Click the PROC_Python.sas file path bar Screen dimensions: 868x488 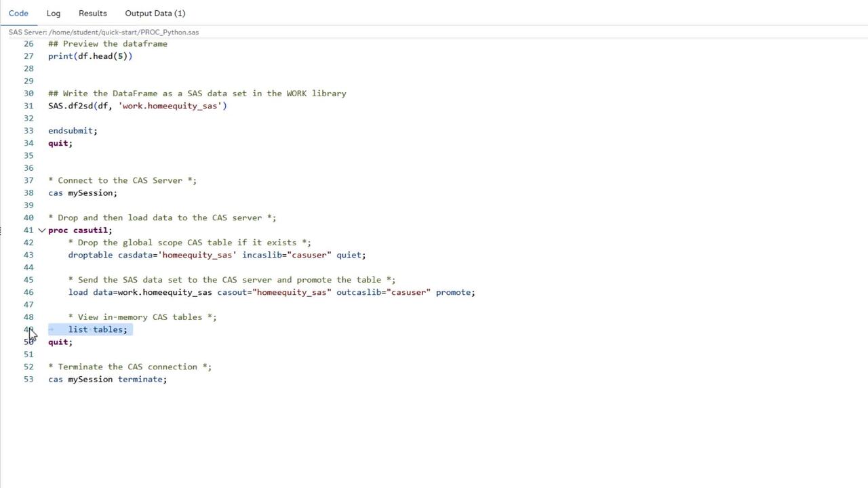click(x=102, y=32)
